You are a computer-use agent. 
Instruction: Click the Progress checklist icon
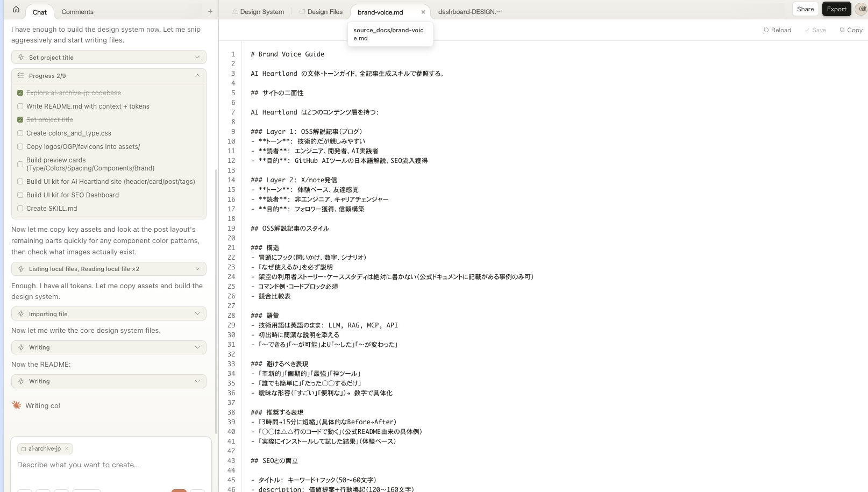tap(21, 76)
